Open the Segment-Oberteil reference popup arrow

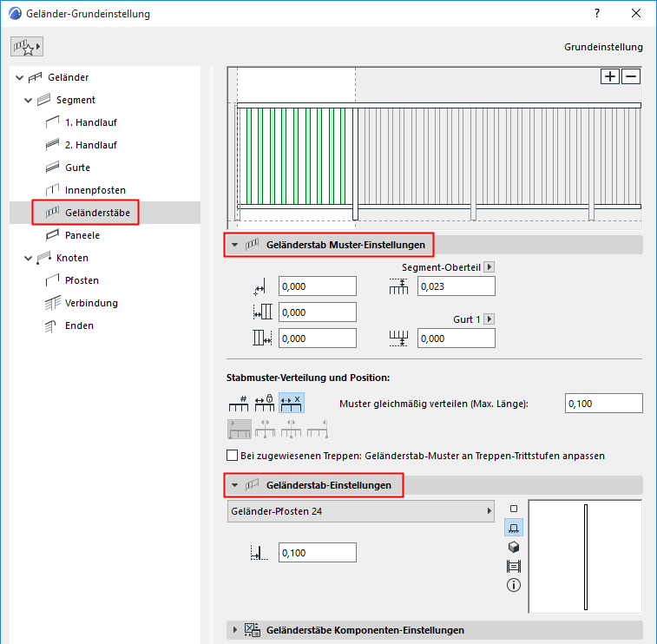(x=489, y=267)
